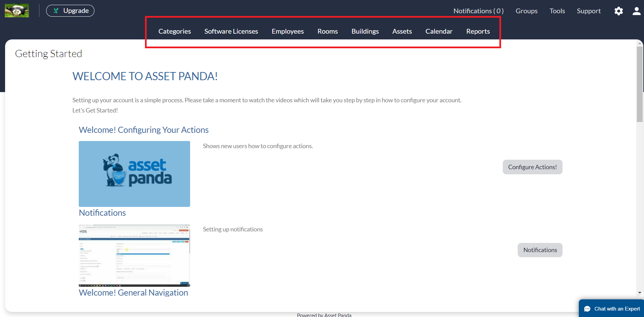Open the Reports menu item

click(x=478, y=31)
